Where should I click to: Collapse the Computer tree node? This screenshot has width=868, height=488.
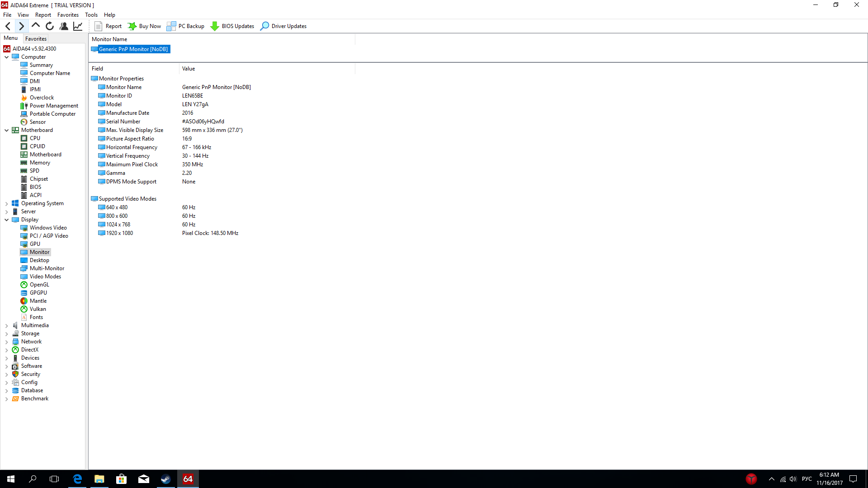(x=7, y=57)
